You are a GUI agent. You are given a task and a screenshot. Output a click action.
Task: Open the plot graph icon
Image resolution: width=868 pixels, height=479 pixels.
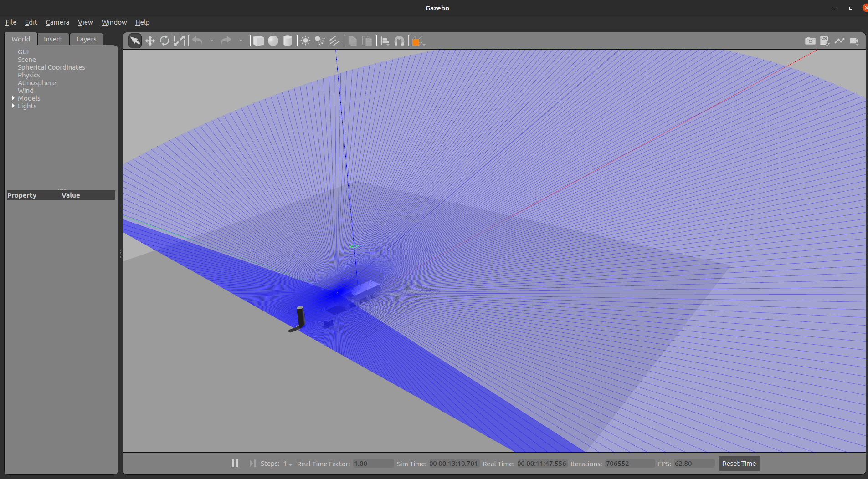[x=839, y=41]
